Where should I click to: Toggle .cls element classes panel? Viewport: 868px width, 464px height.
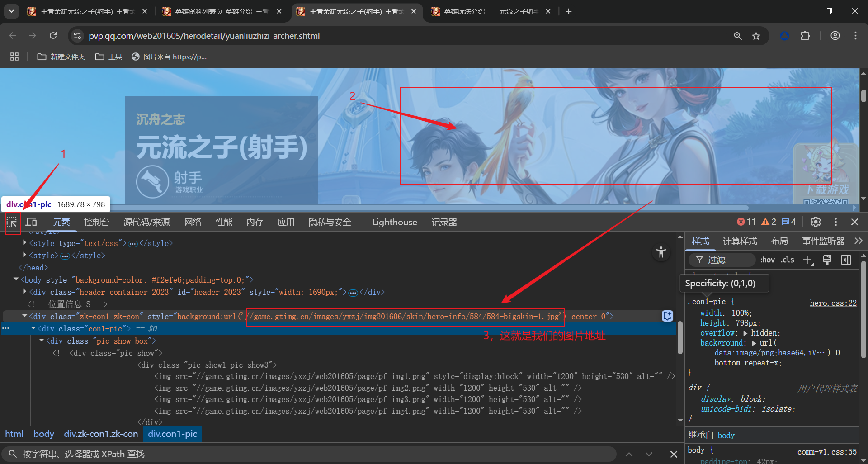tap(788, 260)
